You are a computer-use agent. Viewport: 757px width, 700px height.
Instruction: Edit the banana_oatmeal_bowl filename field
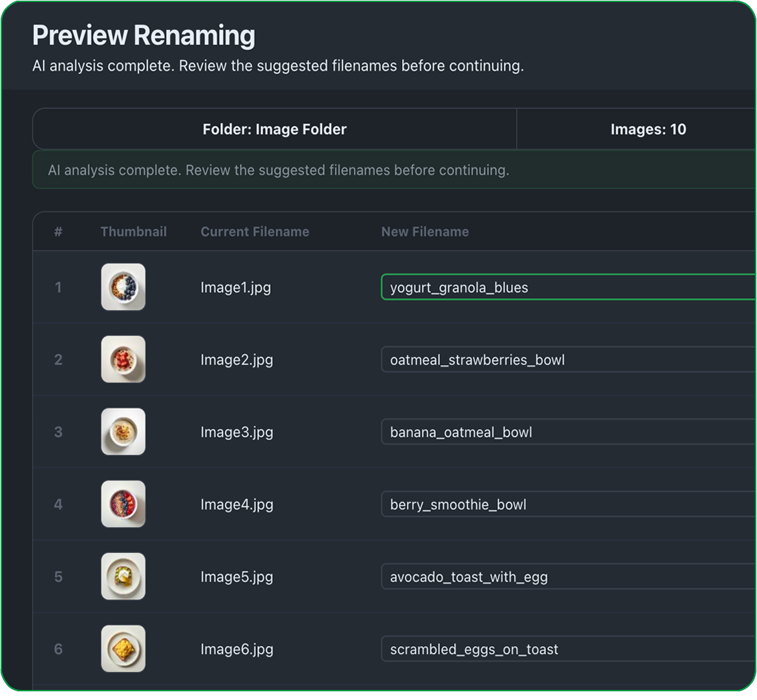pyautogui.click(x=569, y=432)
